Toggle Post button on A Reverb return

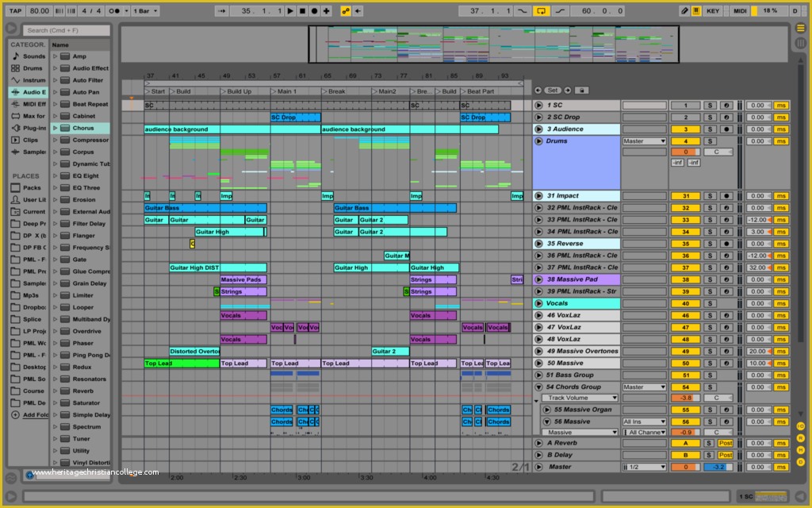[726, 443]
